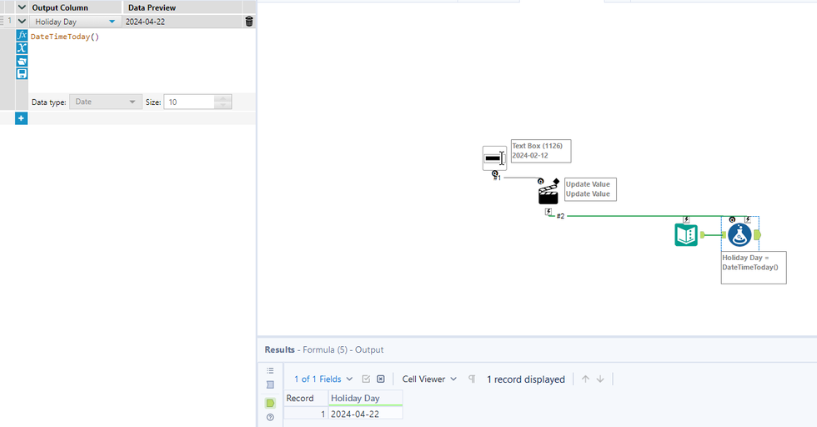817x427 pixels.
Task: Collapse all expressions using header chevron
Action: (21, 7)
